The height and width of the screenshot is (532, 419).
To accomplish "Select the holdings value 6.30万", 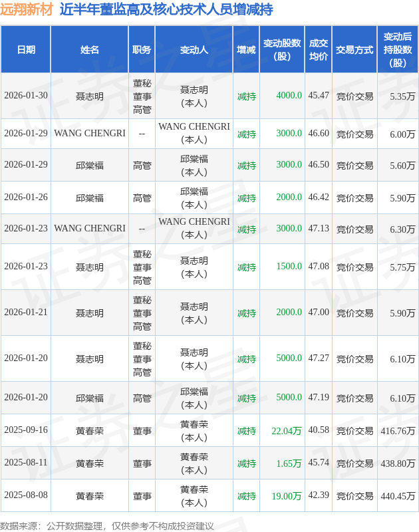I will click(x=402, y=229).
